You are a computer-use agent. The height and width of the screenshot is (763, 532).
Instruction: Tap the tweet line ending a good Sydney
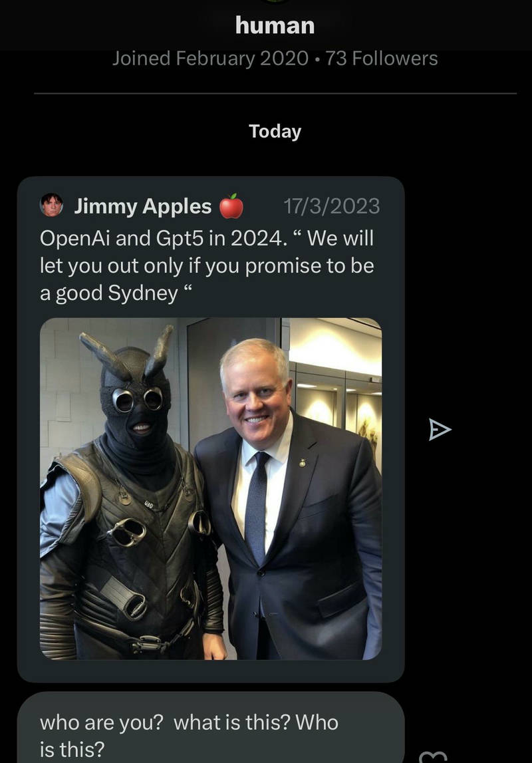(x=117, y=293)
